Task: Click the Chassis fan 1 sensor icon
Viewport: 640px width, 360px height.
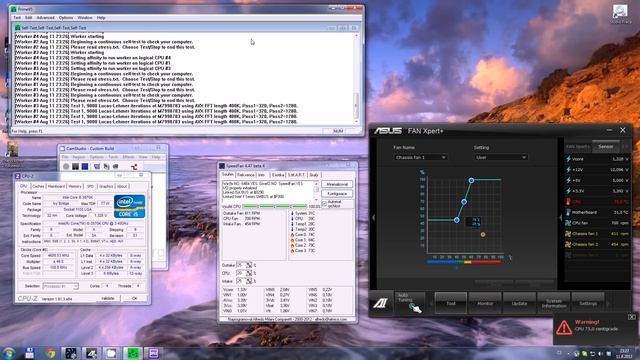Action: (568, 233)
